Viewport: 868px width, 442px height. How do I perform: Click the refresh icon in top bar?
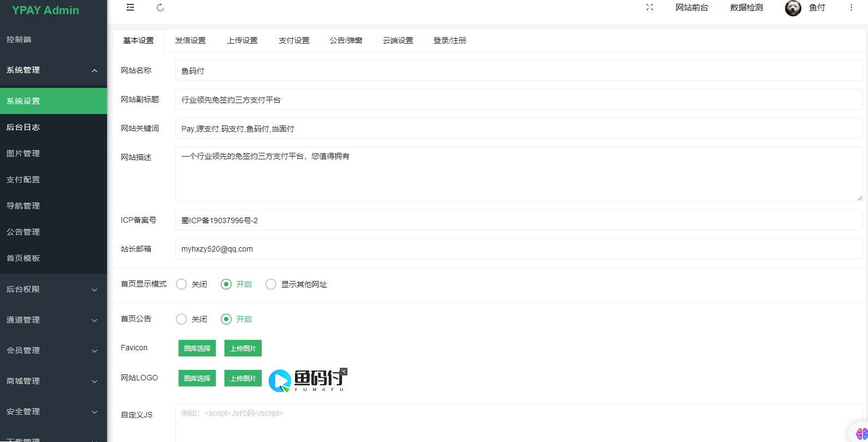click(160, 8)
